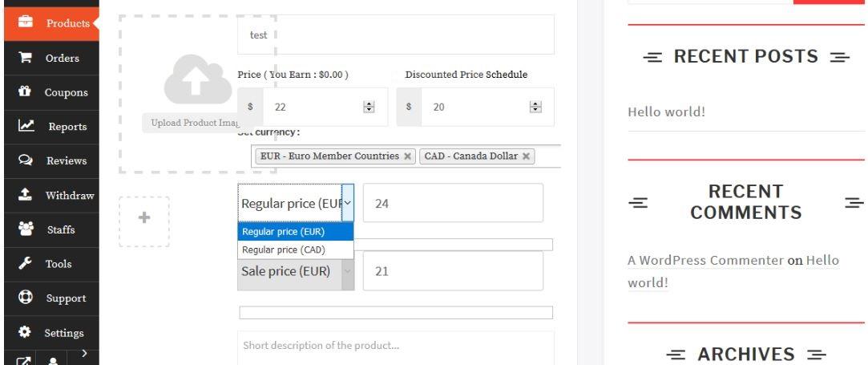Open the Hello world! recent post

[x=666, y=112]
